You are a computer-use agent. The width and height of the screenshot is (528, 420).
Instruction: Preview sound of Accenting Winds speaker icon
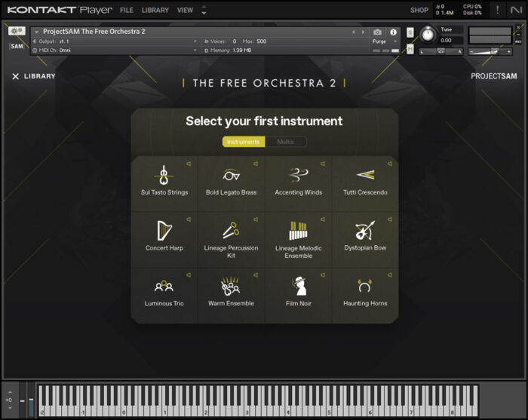(x=323, y=164)
